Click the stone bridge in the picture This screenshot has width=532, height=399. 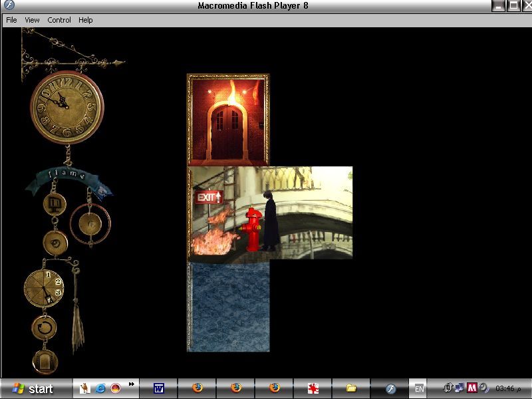point(305,217)
